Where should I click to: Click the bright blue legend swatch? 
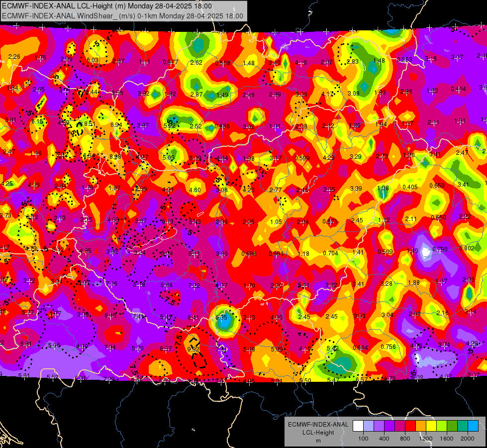pos(473,426)
